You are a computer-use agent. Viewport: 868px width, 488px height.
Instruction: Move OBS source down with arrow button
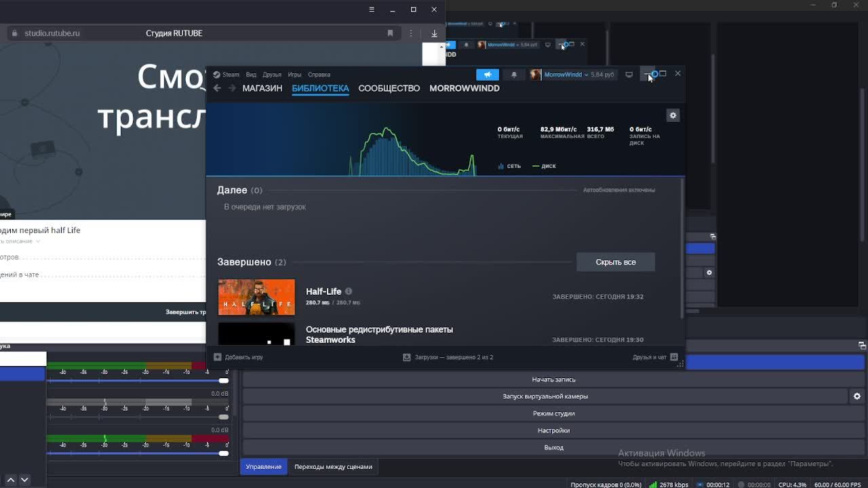pos(24,480)
